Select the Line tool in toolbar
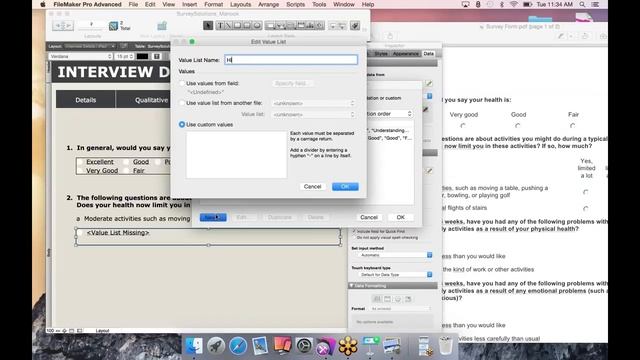The height and width of the screenshot is (360, 640). 229,26
